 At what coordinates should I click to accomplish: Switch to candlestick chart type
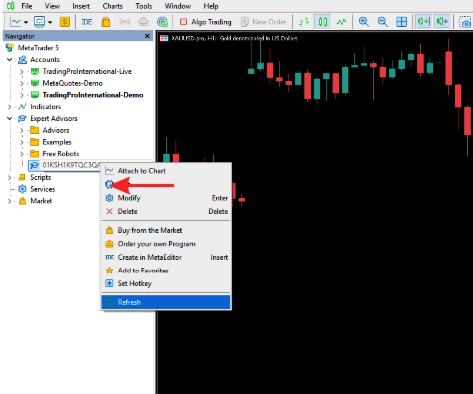point(322,22)
